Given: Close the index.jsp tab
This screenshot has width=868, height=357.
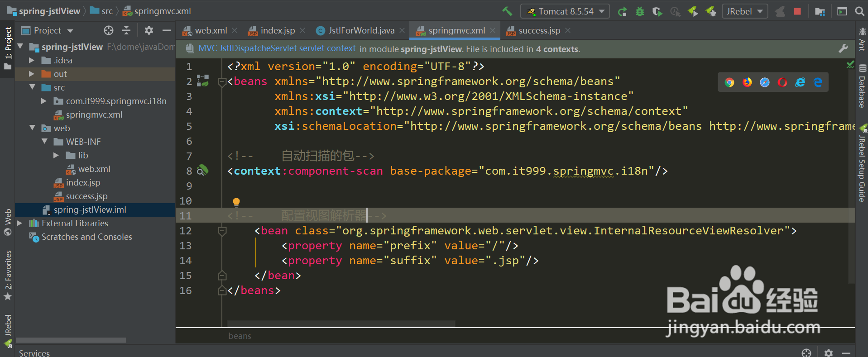Looking at the screenshot, I should point(302,30).
